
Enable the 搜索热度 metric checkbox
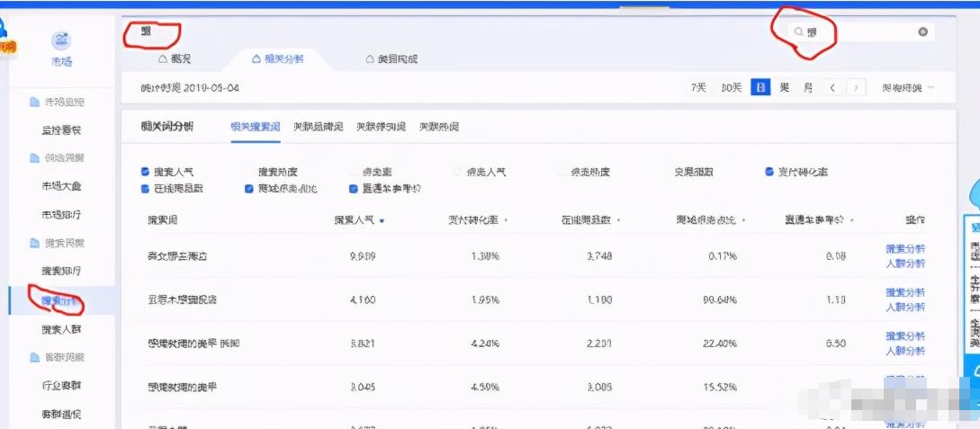pyautogui.click(x=248, y=172)
